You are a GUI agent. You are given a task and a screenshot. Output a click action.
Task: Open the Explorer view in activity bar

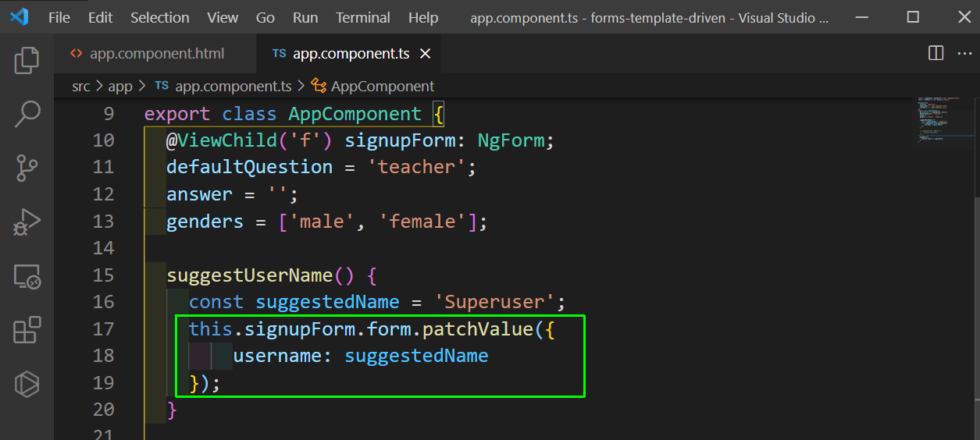[27, 60]
